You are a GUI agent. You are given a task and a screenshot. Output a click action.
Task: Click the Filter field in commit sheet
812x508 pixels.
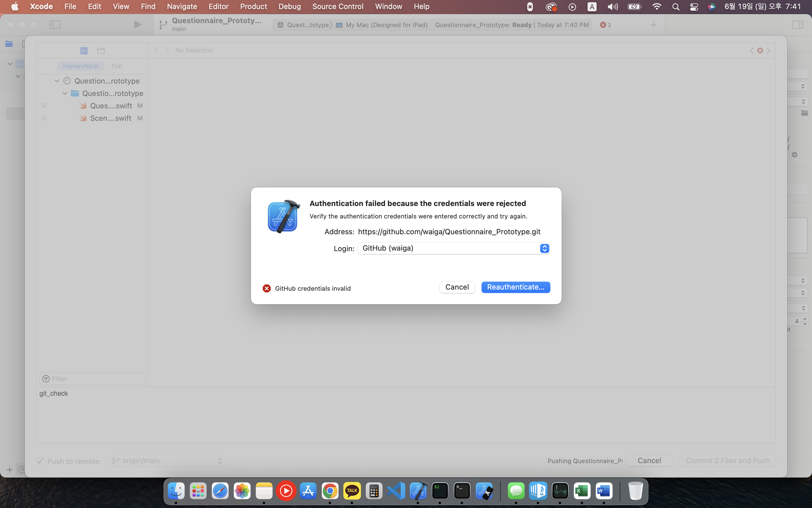92,379
